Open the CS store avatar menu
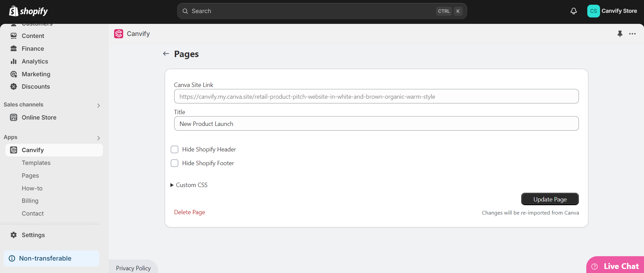This screenshot has width=644, height=273. pos(593,11)
